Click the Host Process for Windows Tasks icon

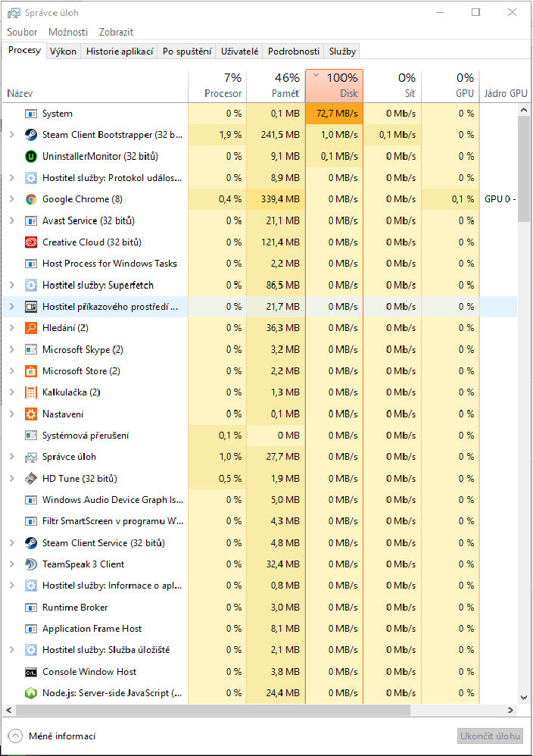pos(31,264)
